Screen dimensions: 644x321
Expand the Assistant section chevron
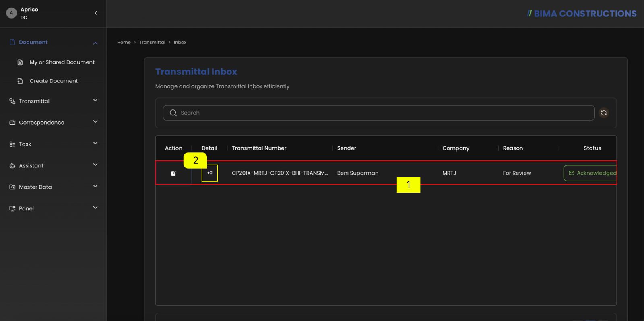click(x=95, y=165)
